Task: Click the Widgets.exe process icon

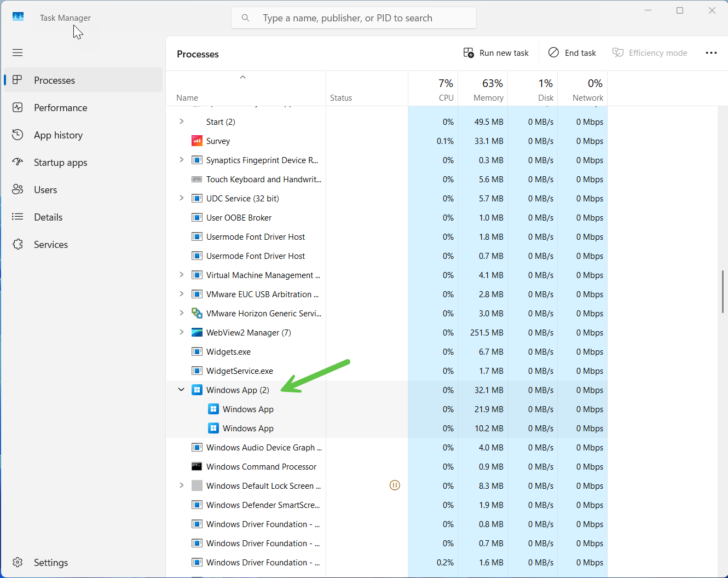Action: click(197, 351)
